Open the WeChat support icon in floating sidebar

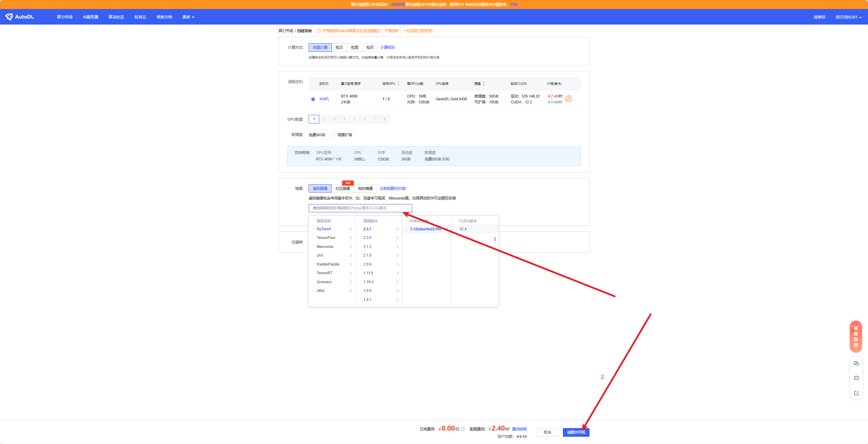856,363
